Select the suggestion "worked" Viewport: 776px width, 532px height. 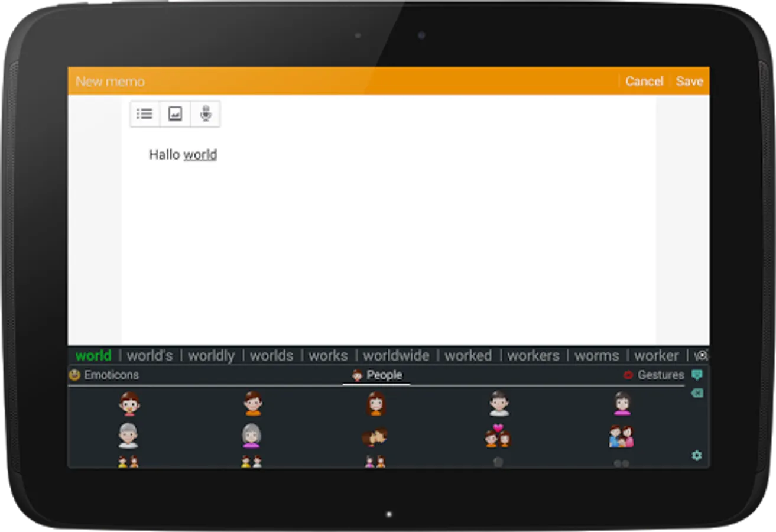point(468,355)
